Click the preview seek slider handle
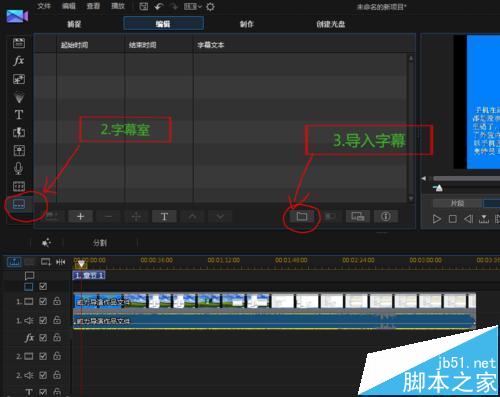The width and height of the screenshot is (500, 397). 439,188
